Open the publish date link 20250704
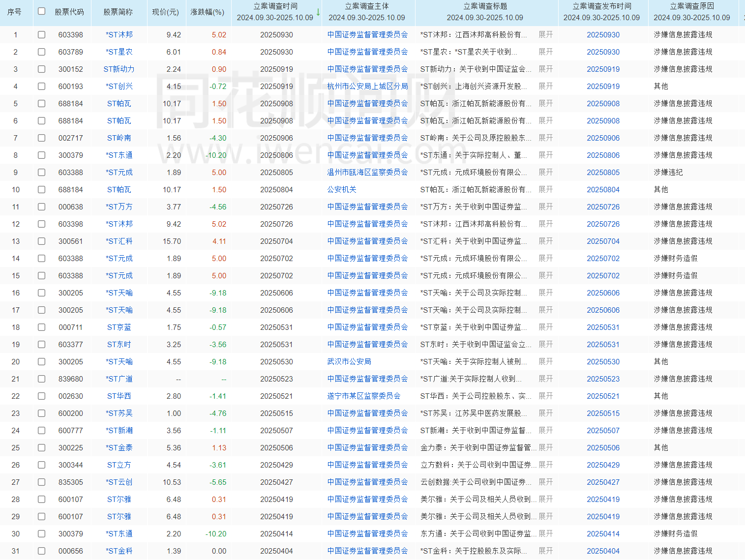745x560 pixels. (603, 241)
